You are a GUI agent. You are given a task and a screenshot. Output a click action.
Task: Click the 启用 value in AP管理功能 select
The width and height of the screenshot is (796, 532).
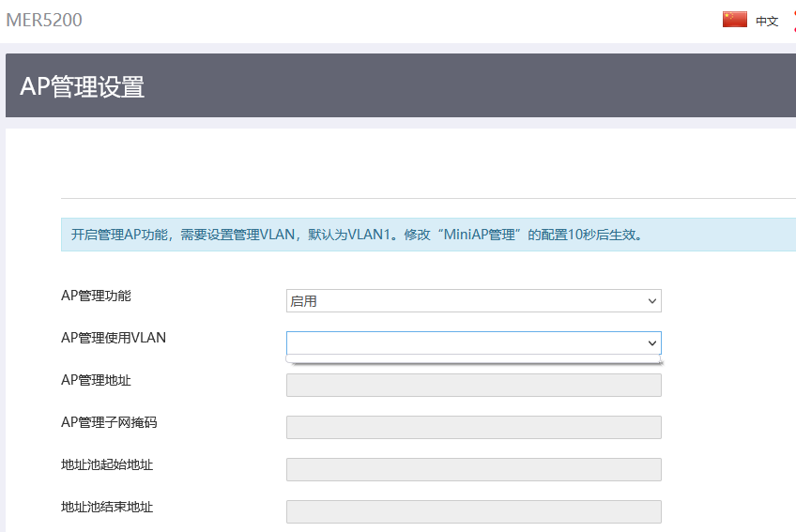pos(304,301)
